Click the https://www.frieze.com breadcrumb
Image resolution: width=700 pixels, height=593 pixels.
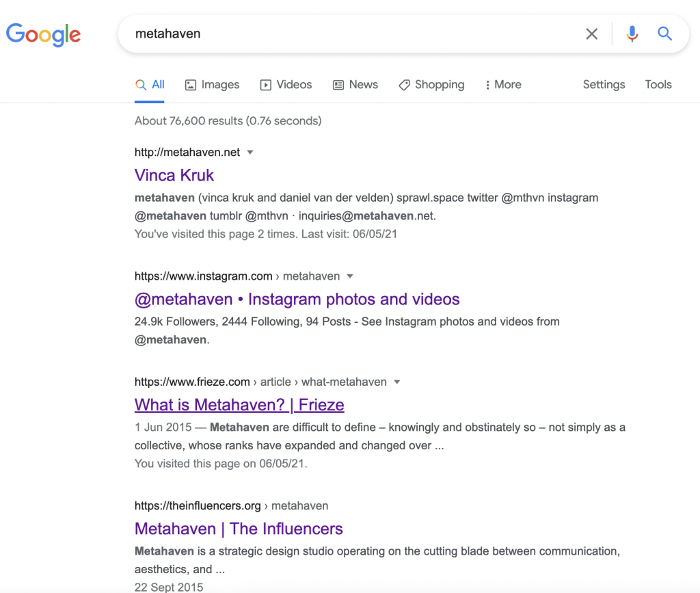click(192, 382)
